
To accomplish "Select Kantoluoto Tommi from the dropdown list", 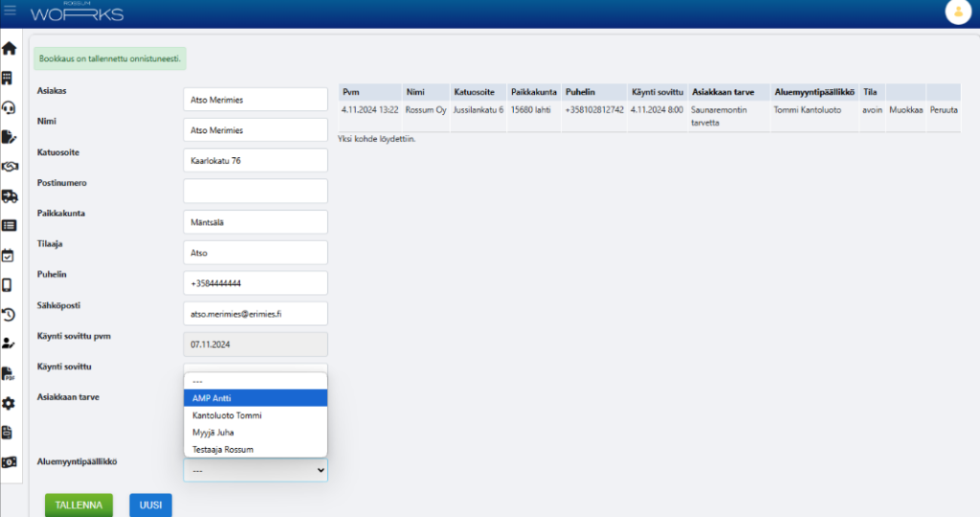I will (255, 416).
